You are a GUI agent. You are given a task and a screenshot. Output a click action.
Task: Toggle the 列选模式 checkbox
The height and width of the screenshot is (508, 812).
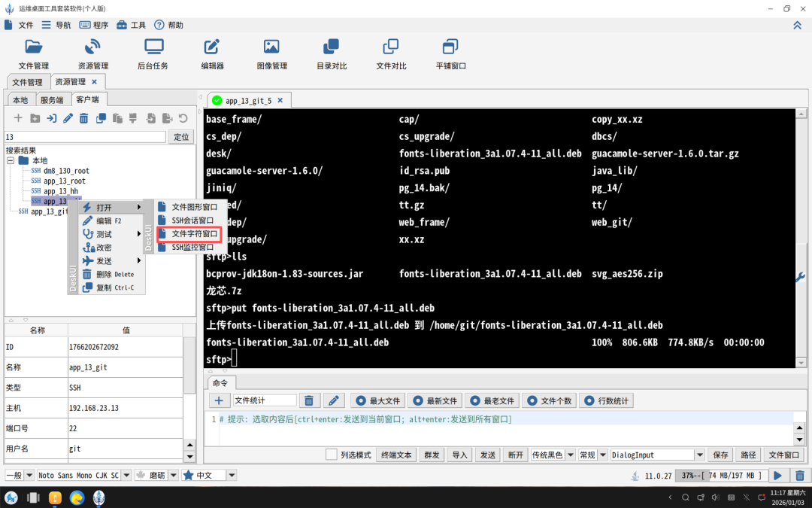point(332,455)
